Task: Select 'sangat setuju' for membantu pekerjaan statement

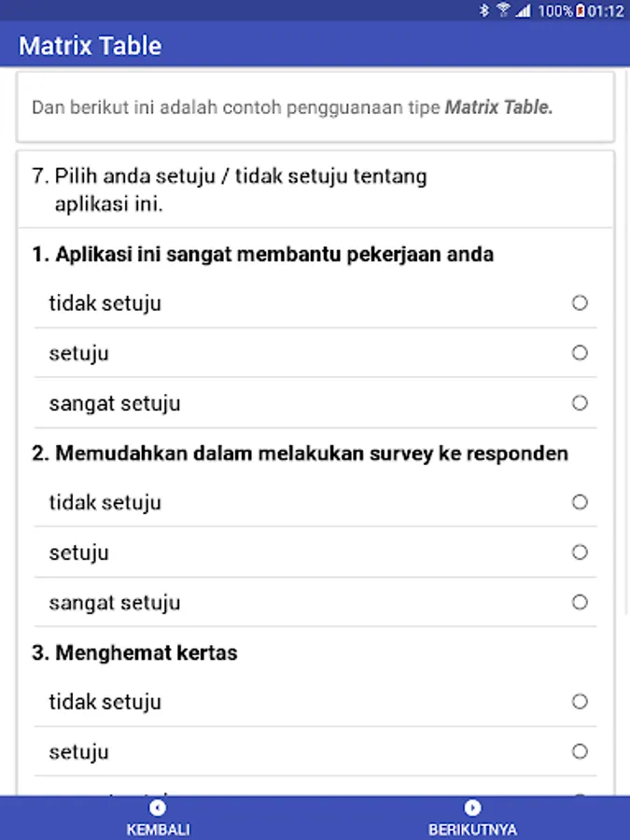Action: tap(580, 403)
